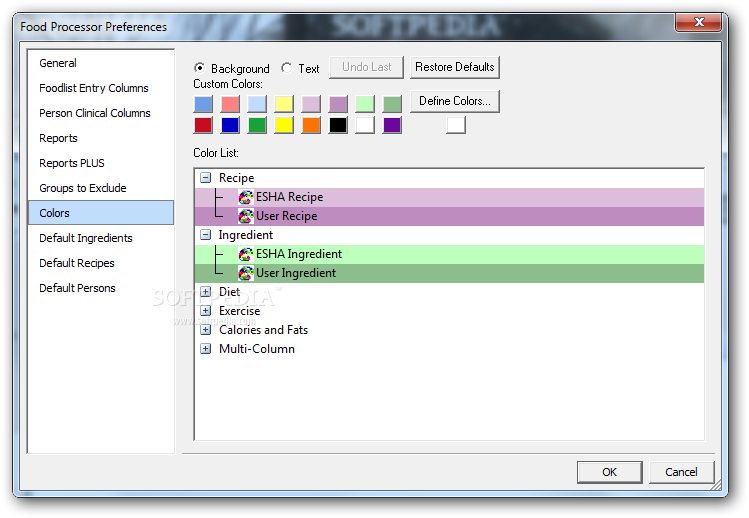Close the Food Processor Preferences window
The image size is (749, 518).
click(698, 22)
